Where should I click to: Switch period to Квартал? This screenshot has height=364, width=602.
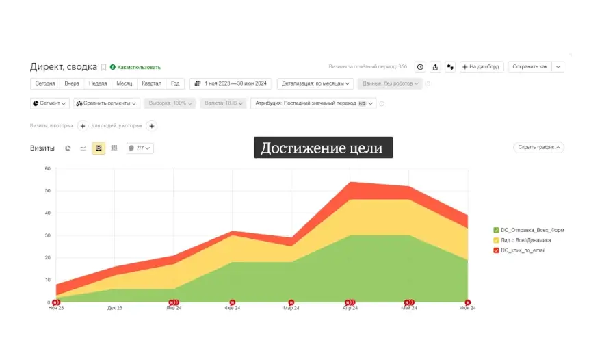tap(151, 83)
